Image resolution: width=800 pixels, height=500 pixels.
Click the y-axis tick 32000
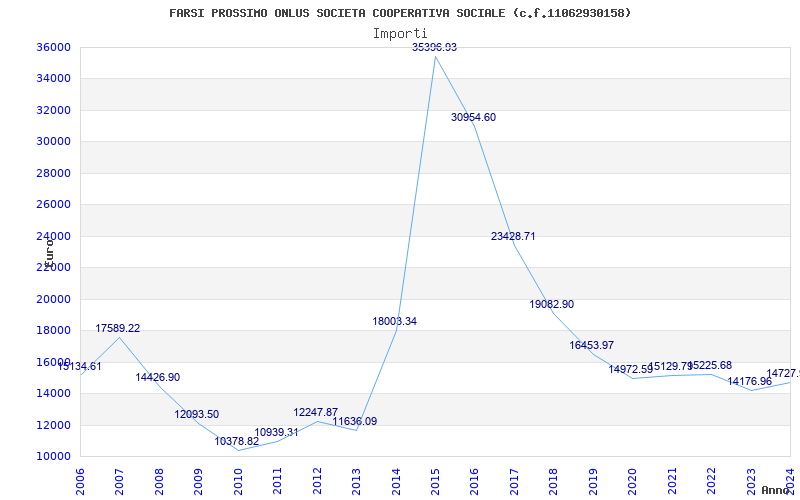point(53,110)
